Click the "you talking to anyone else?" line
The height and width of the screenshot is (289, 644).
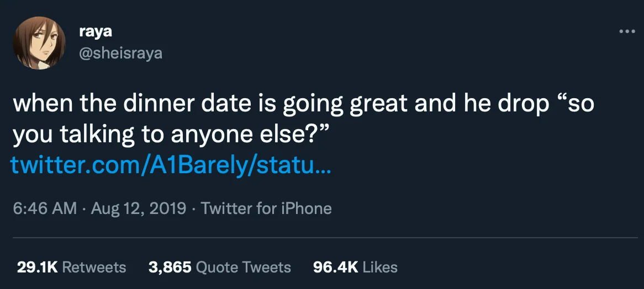click(x=171, y=135)
